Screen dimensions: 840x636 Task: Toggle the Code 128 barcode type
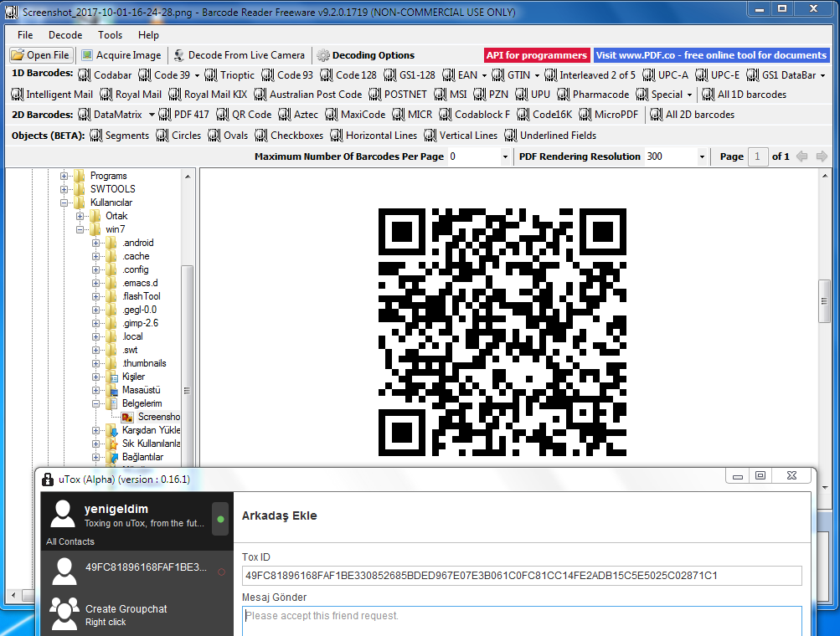pos(348,75)
